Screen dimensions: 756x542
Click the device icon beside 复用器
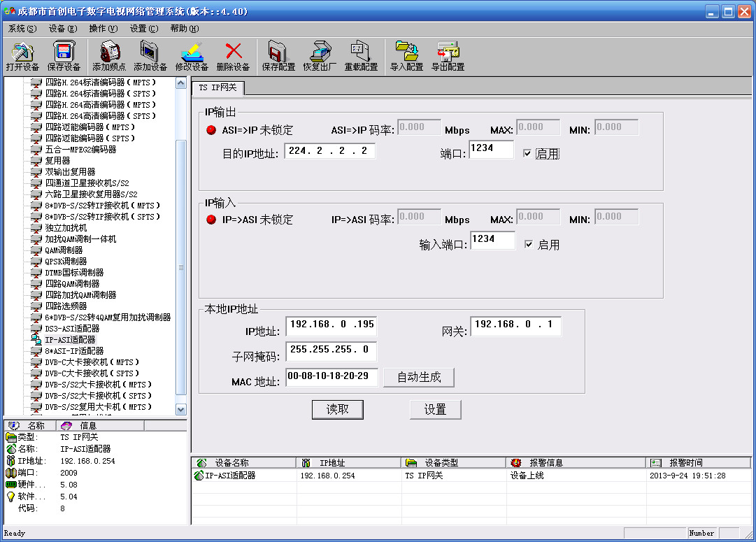[x=36, y=161]
